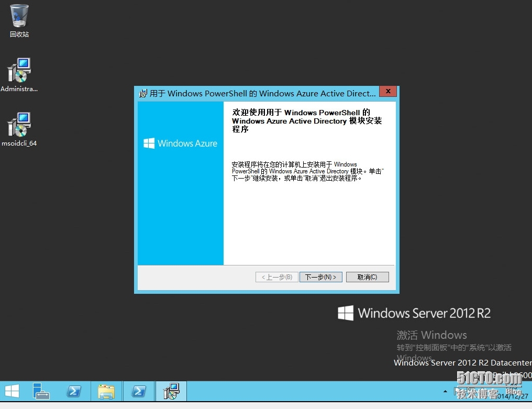Open the Recycle Bin desktop icon
532x409 pixels.
point(19,20)
